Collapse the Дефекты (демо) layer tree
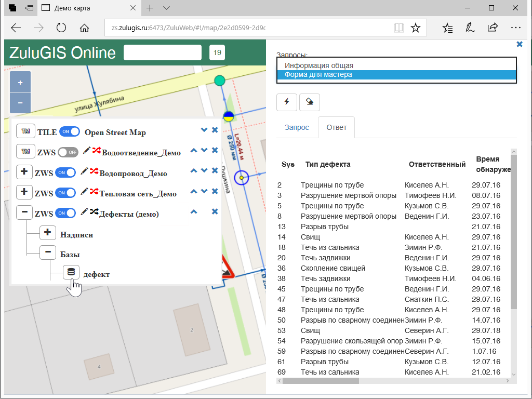Screen dimensions: 532x399 [x=24, y=213]
